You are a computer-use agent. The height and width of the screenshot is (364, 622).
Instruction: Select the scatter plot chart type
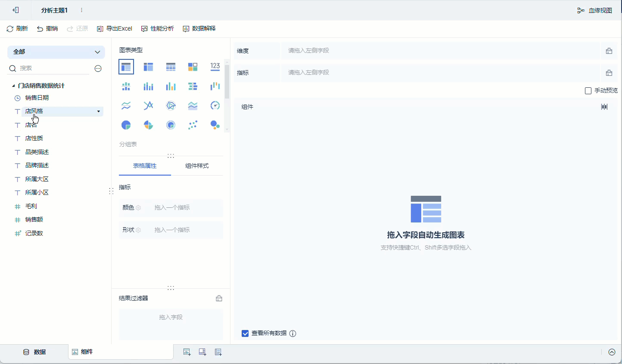[193, 125]
